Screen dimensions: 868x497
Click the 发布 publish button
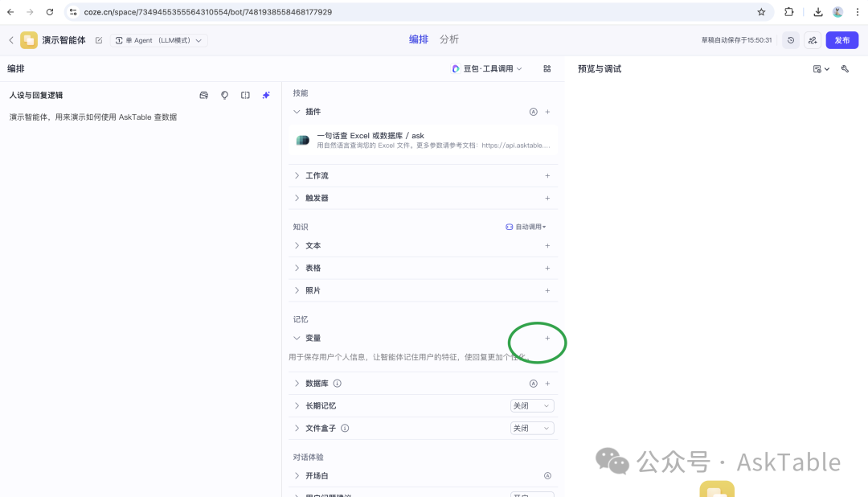pos(842,39)
